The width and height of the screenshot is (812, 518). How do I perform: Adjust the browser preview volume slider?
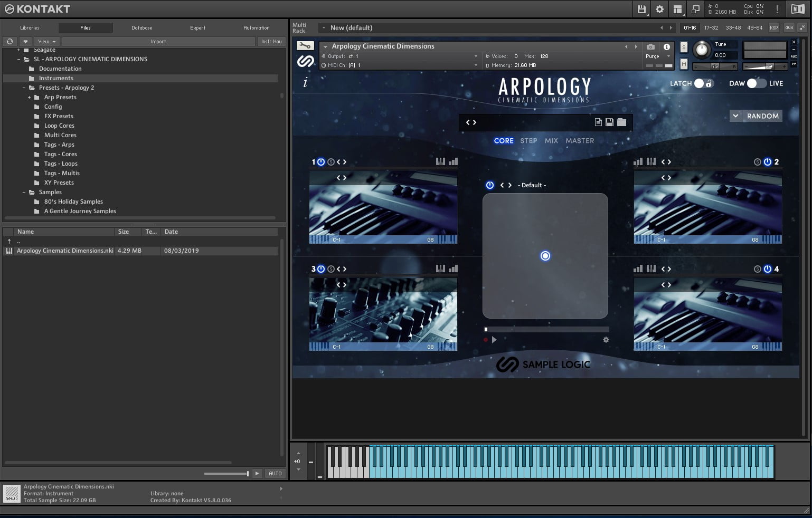226,474
